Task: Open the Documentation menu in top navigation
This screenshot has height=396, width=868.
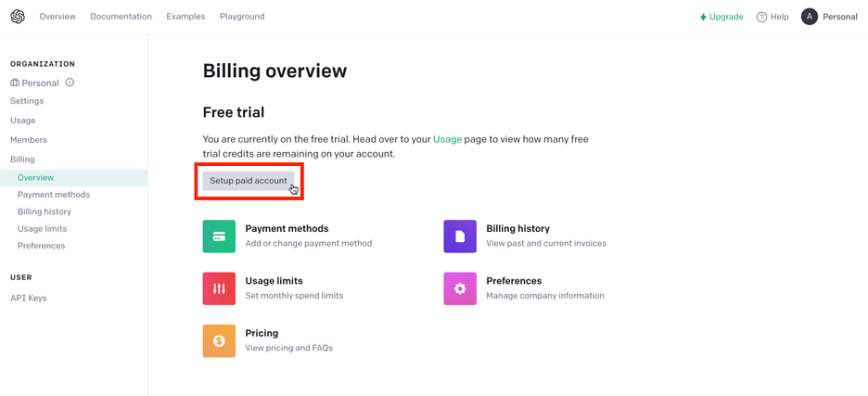Action: [x=121, y=17]
